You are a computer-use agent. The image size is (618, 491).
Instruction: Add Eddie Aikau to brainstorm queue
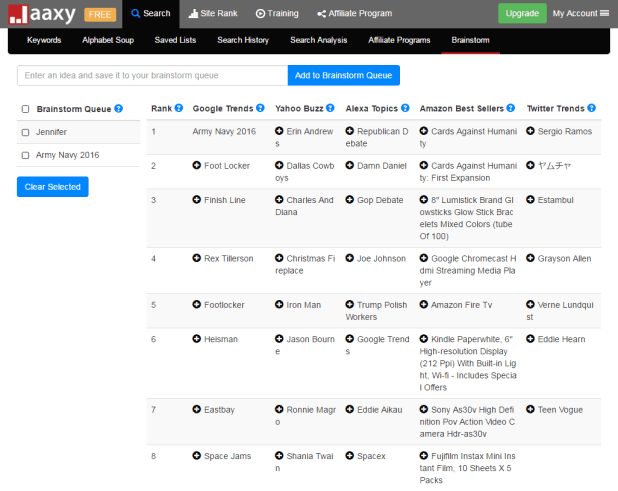(x=350, y=409)
